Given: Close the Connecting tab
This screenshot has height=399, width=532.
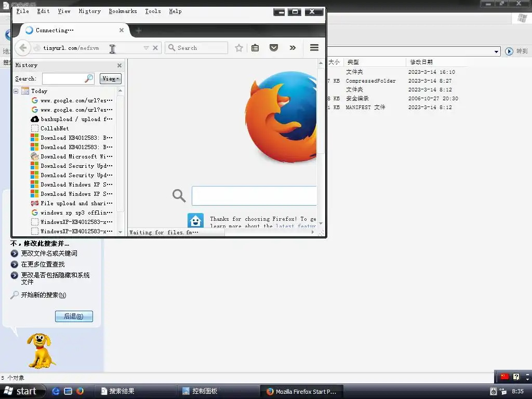Looking at the screenshot, I should [122, 30].
